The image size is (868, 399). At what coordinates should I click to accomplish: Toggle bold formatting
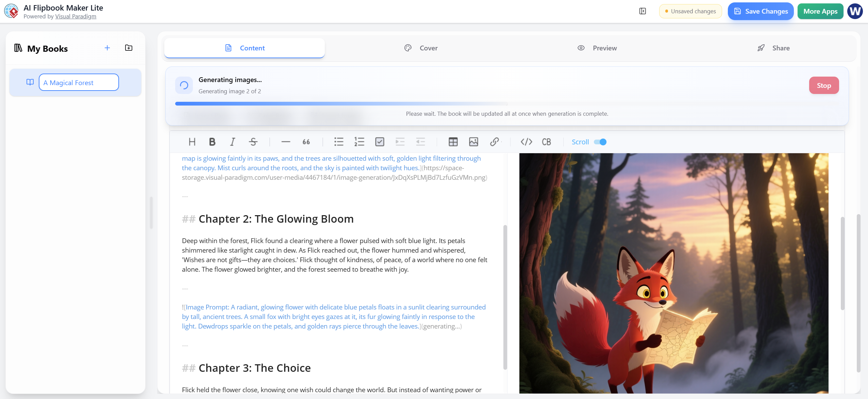[x=212, y=142]
